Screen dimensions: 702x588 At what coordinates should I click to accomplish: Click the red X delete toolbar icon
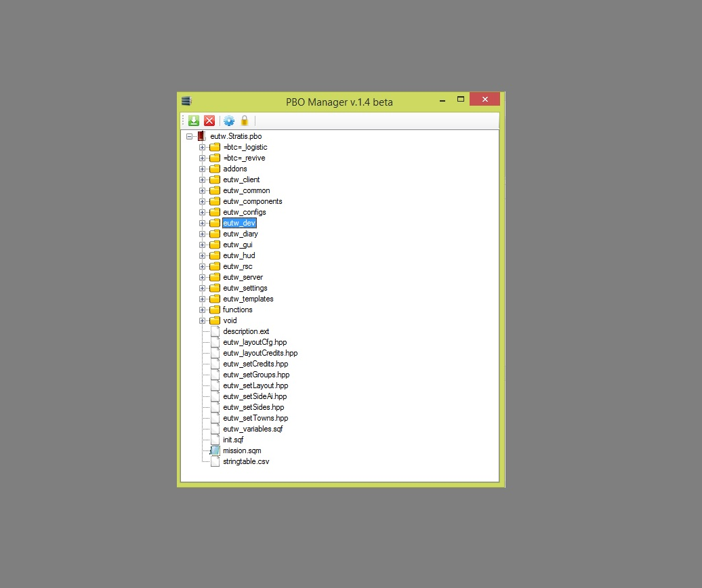tap(209, 121)
